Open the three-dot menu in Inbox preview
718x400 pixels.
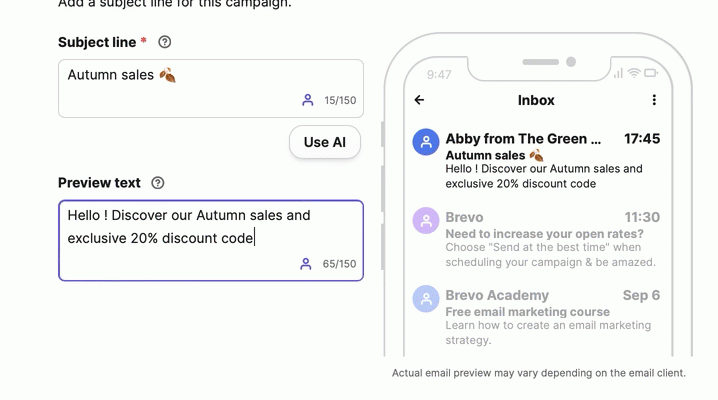[x=654, y=100]
